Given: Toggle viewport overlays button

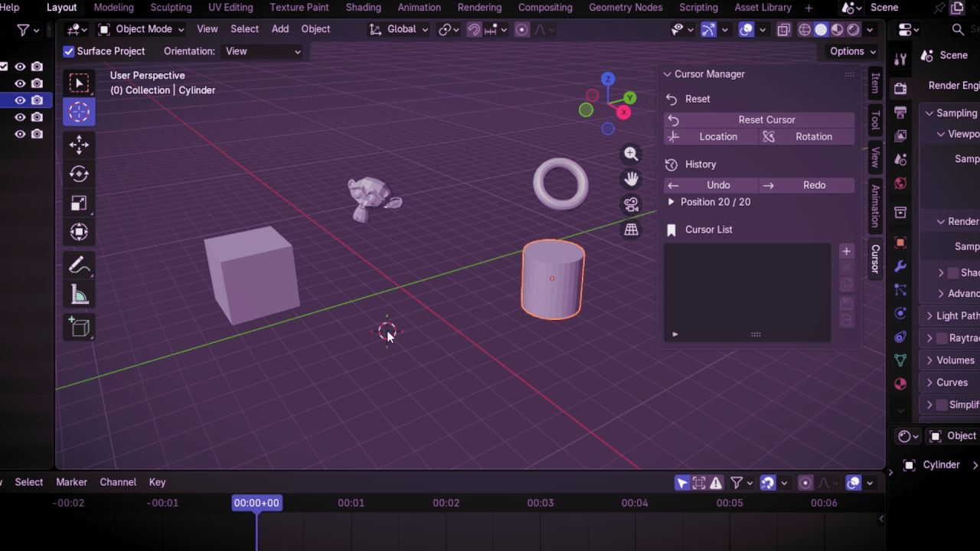Looking at the screenshot, I should [x=746, y=30].
